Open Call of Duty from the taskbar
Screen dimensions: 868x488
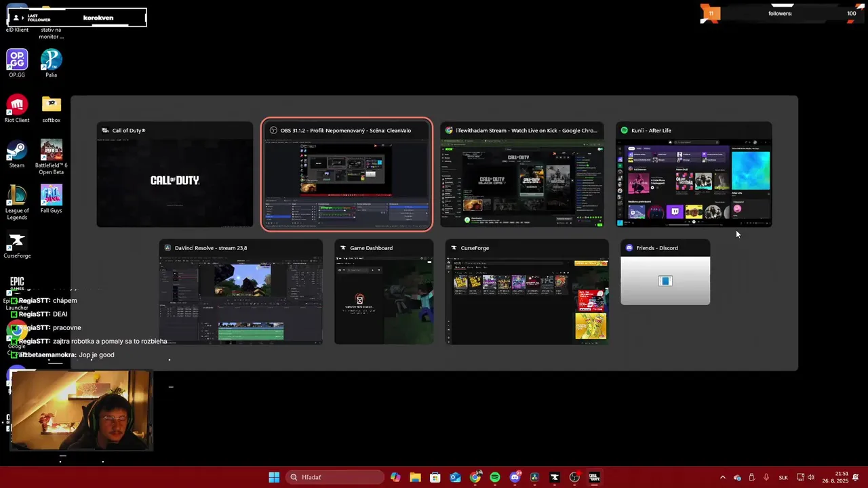[x=594, y=477]
